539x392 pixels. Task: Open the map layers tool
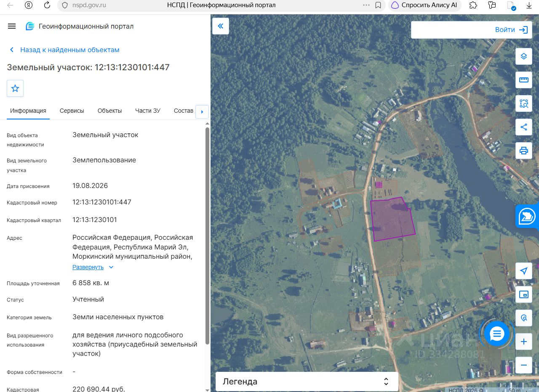pos(524,56)
